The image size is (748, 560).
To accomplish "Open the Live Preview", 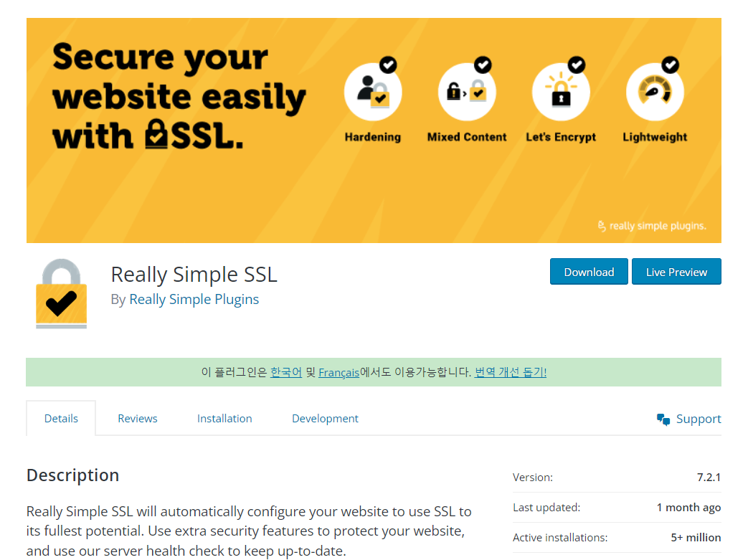I will pyautogui.click(x=676, y=271).
